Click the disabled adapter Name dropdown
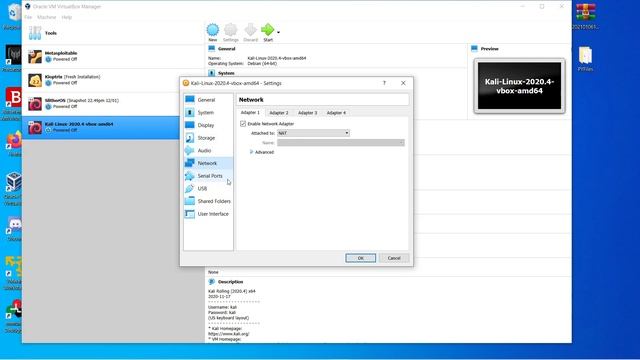 point(341,142)
